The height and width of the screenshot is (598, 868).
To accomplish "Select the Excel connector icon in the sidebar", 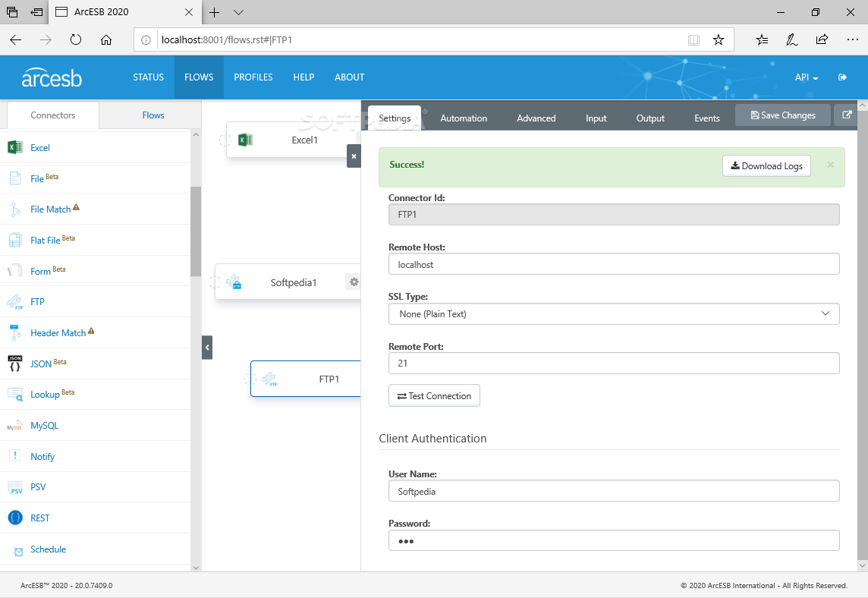I will coord(15,147).
